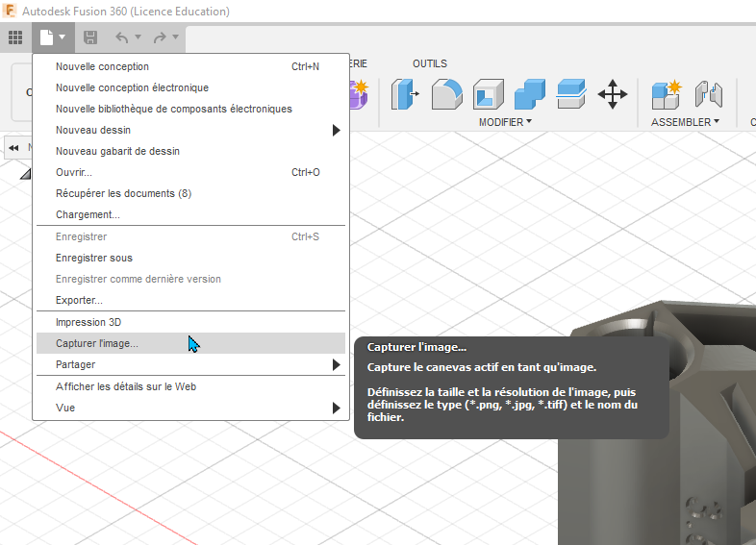Open the data panel grid icon

[x=15, y=37]
